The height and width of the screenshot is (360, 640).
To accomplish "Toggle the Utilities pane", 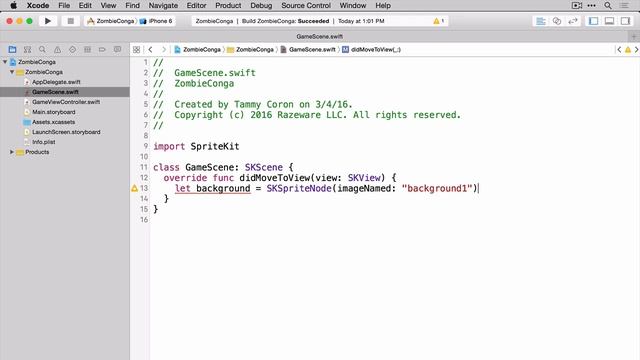I will pos(625,21).
